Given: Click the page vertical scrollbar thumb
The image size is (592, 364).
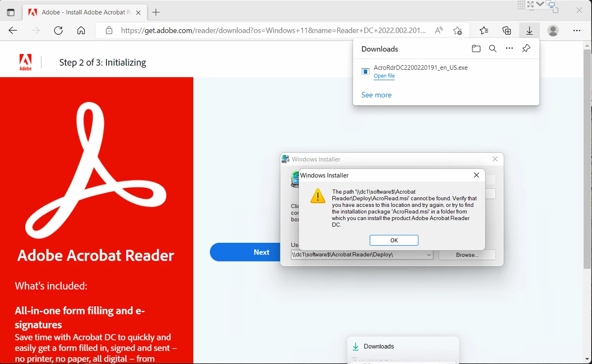Looking at the screenshot, I should click(587, 159).
